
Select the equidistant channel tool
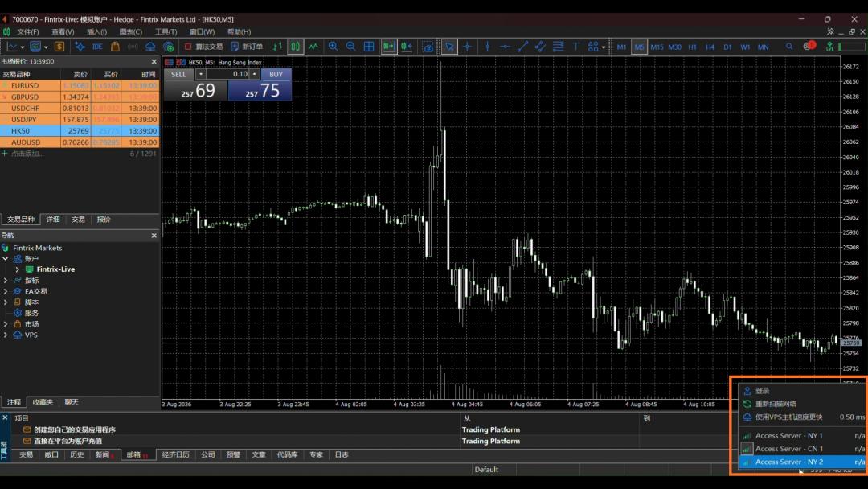click(x=540, y=47)
